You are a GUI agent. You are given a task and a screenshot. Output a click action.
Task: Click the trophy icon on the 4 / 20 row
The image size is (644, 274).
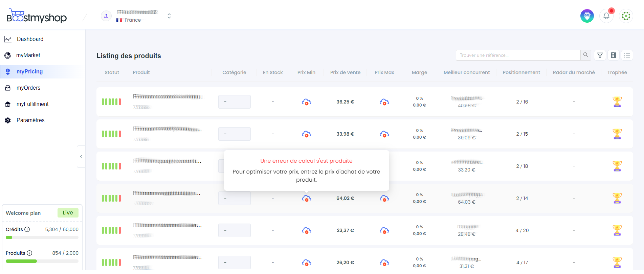[617, 230]
